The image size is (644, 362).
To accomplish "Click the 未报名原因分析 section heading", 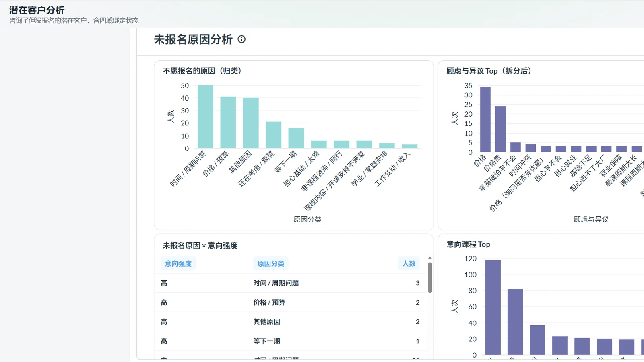I will (x=193, y=39).
